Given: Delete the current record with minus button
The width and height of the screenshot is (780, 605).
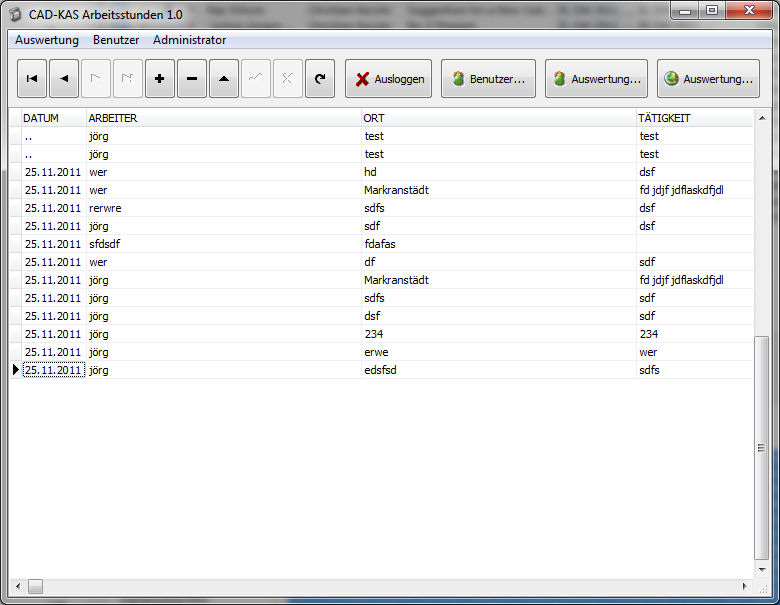Looking at the screenshot, I should coord(191,79).
